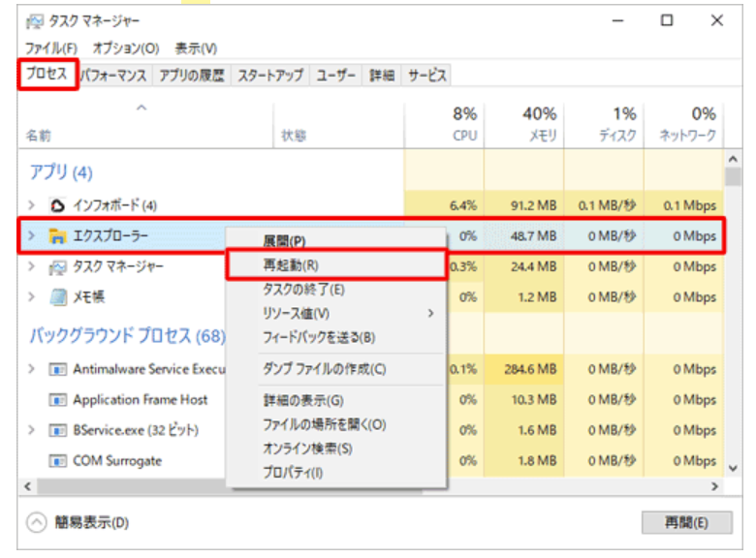Viewport: 756px width, 558px height.
Task: Select the Application Frame Host name
Action: [141, 400]
